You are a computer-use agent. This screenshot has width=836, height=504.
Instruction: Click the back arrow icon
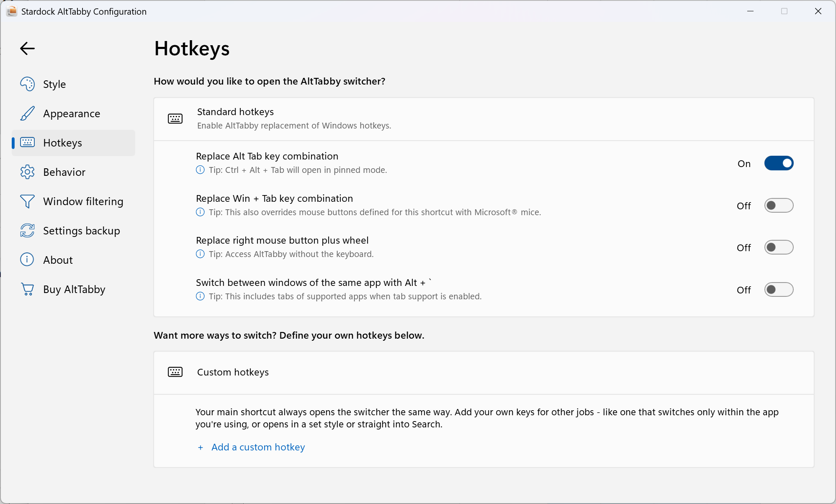[27, 49]
